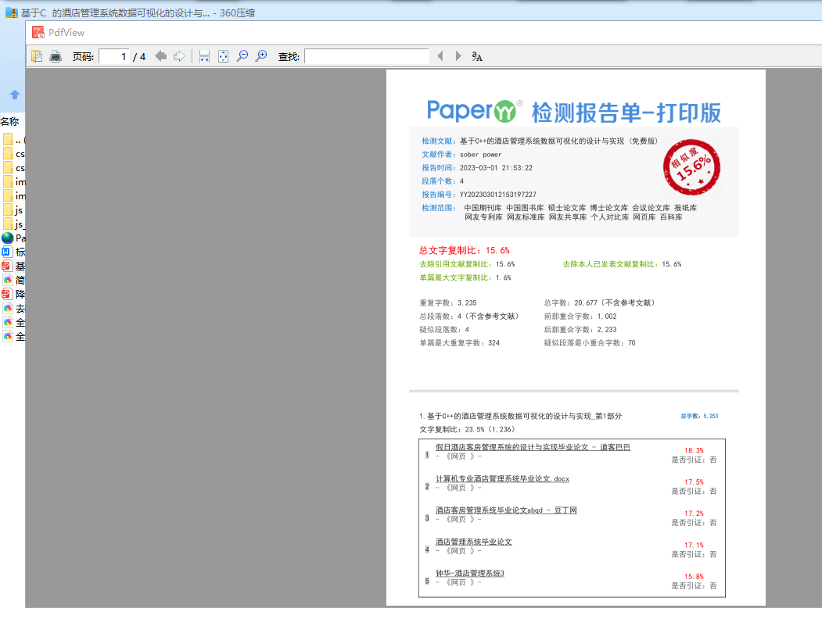Select the Word document '标' file
Image resolution: width=822 pixels, height=644 pixels.
click(x=13, y=252)
